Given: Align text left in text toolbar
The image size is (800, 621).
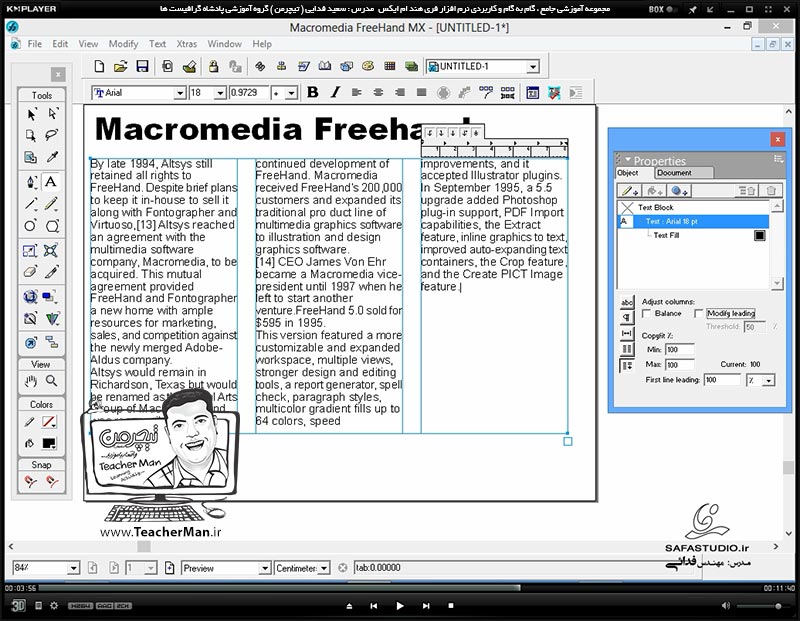Looking at the screenshot, I should coord(357,92).
